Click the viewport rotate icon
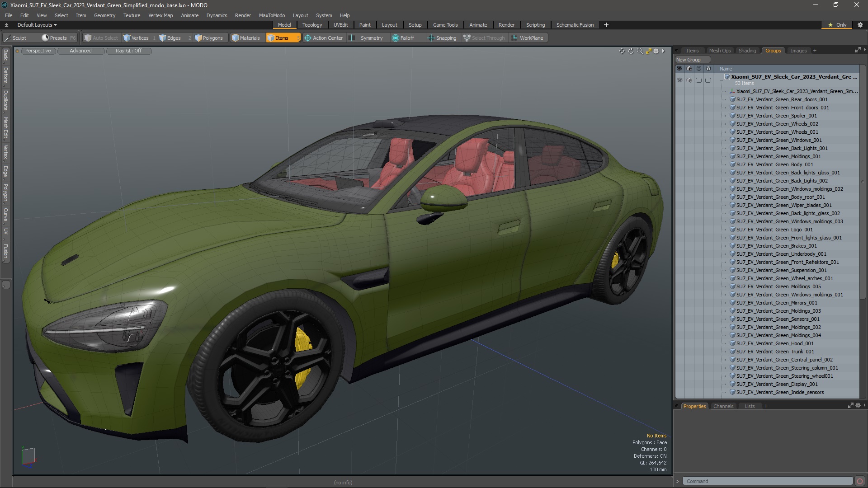The image size is (868, 488). pos(631,51)
